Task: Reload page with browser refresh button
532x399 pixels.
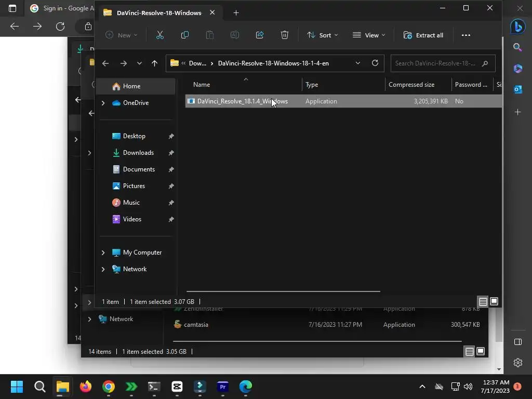Action: point(60,26)
